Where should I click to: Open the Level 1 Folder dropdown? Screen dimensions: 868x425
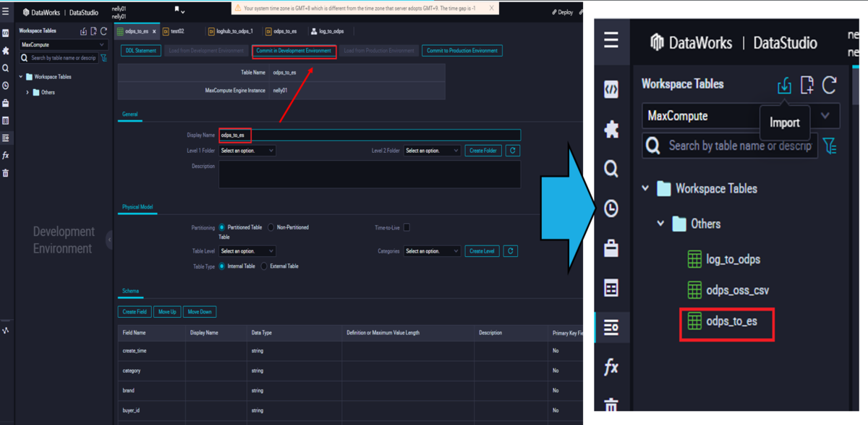coord(247,151)
